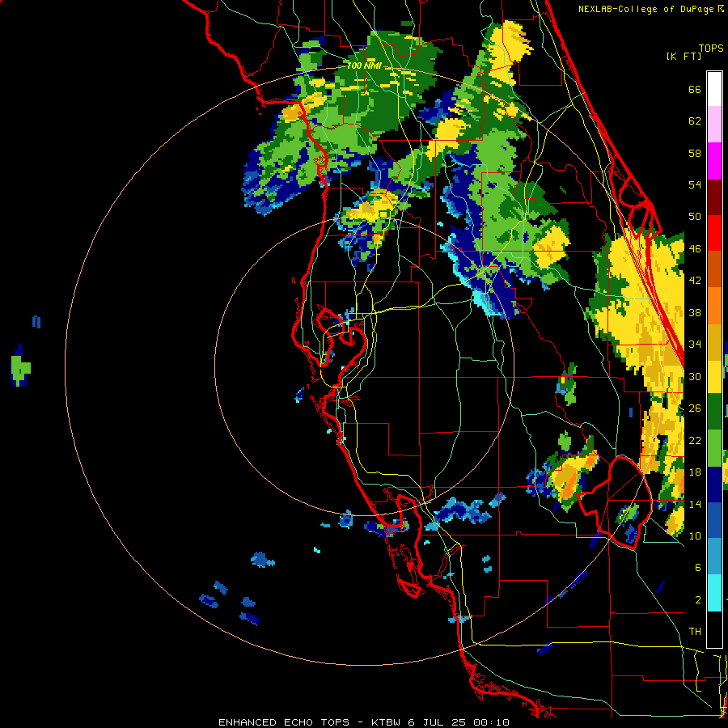Viewport: 728px width, 728px height.
Task: Click the TH legend label
Action: (x=695, y=632)
